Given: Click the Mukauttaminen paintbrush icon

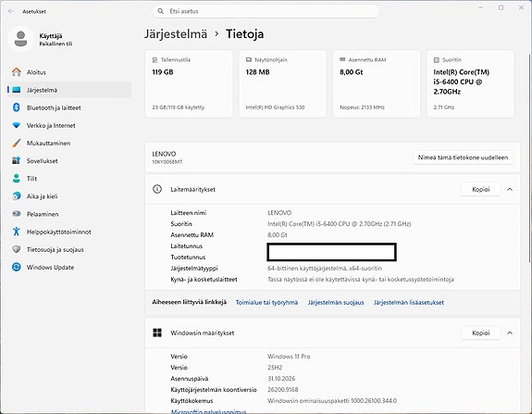Looking at the screenshot, I should click(16, 143).
